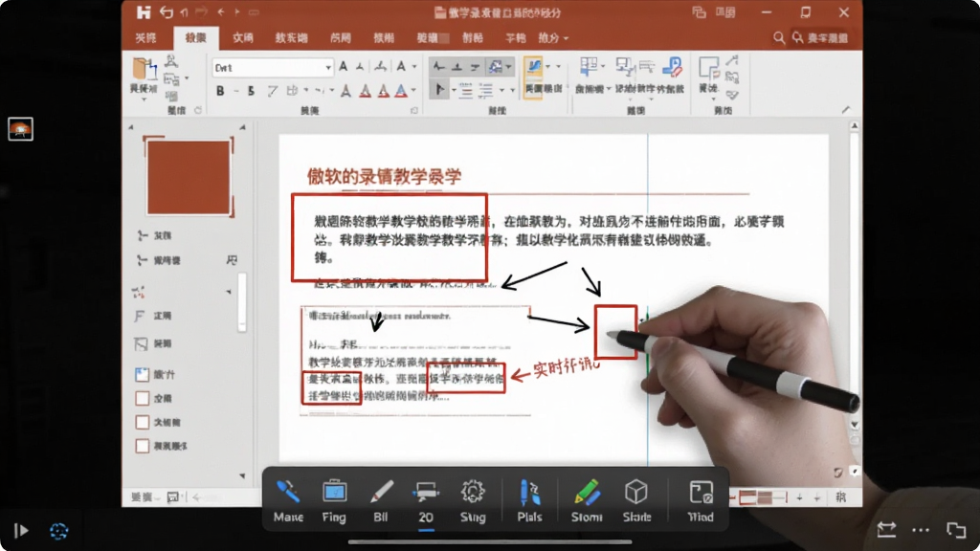The width and height of the screenshot is (980, 551).
Task: Click the search magnifier icon in the tab row
Action: [x=779, y=38]
